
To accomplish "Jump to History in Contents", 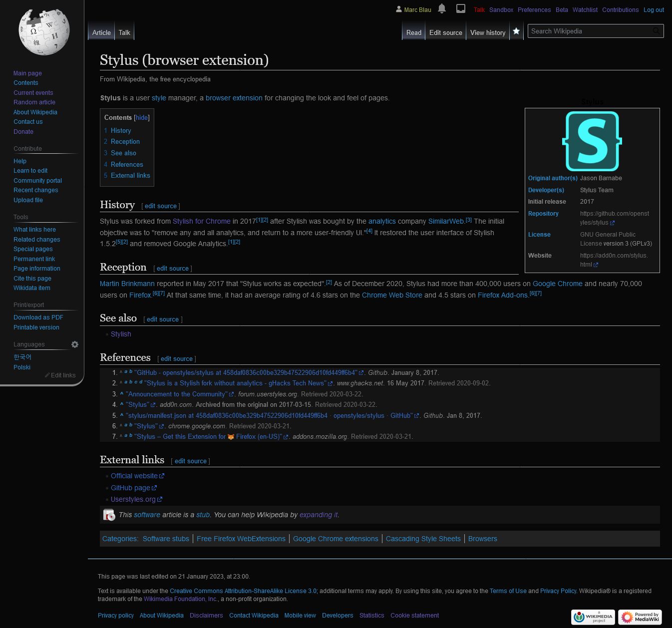I will (x=121, y=131).
